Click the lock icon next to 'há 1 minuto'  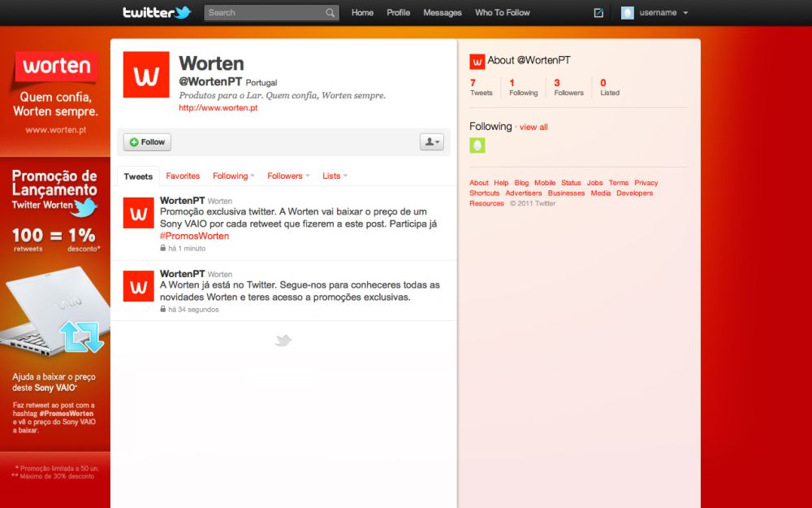162,248
